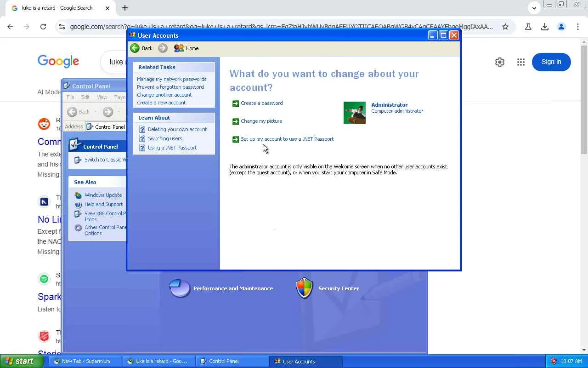Image resolution: width=588 pixels, height=368 pixels.
Task: Open the Switching users help topic
Action: tap(165, 138)
